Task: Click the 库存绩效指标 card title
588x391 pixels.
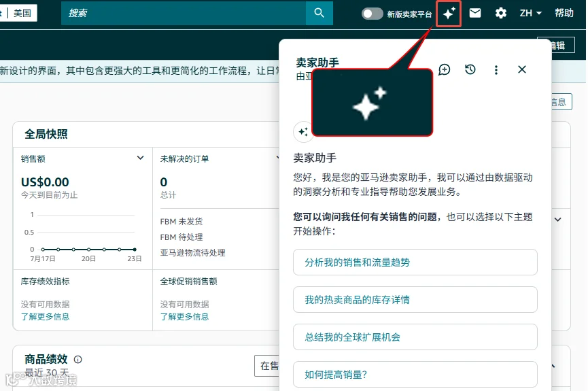Action: tap(45, 282)
